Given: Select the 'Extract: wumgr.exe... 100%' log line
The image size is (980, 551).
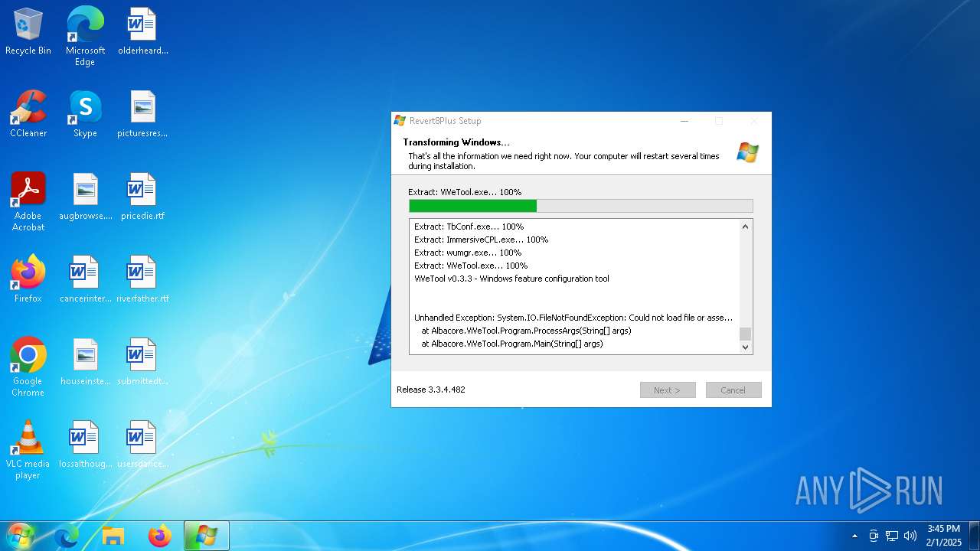Looking at the screenshot, I should pos(468,253).
